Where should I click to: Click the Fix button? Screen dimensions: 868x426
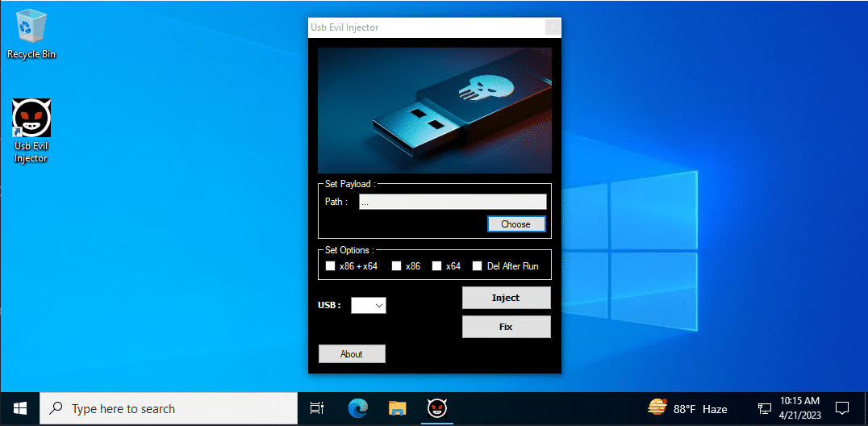[x=506, y=327]
